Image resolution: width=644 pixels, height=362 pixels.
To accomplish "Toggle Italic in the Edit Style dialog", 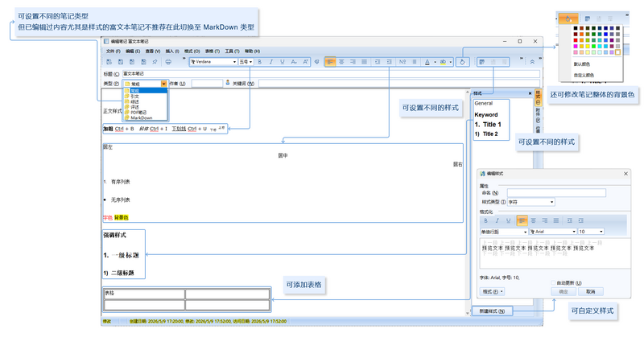I will coord(497,220).
